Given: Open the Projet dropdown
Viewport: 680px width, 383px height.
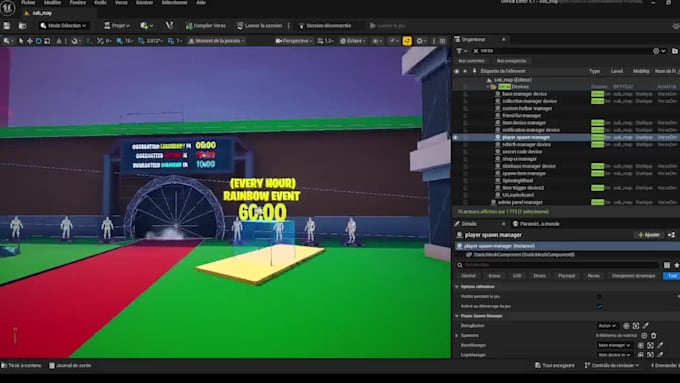Looking at the screenshot, I should click(x=117, y=26).
